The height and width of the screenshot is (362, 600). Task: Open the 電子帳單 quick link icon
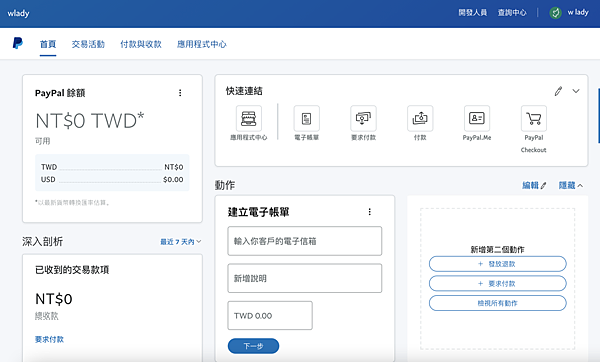pyautogui.click(x=307, y=118)
